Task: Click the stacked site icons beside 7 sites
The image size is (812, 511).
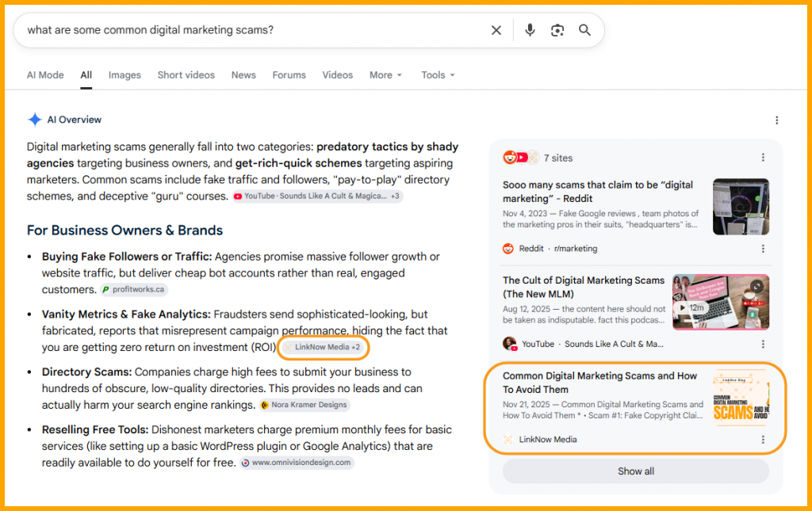Action: pos(520,157)
